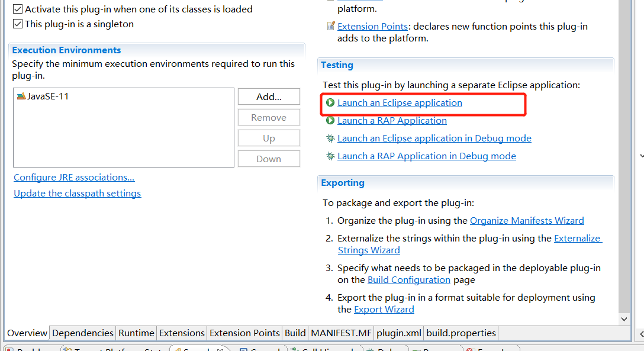Toggle 'This plug-in is a singleton' checkbox
644x351 pixels.
tap(18, 24)
